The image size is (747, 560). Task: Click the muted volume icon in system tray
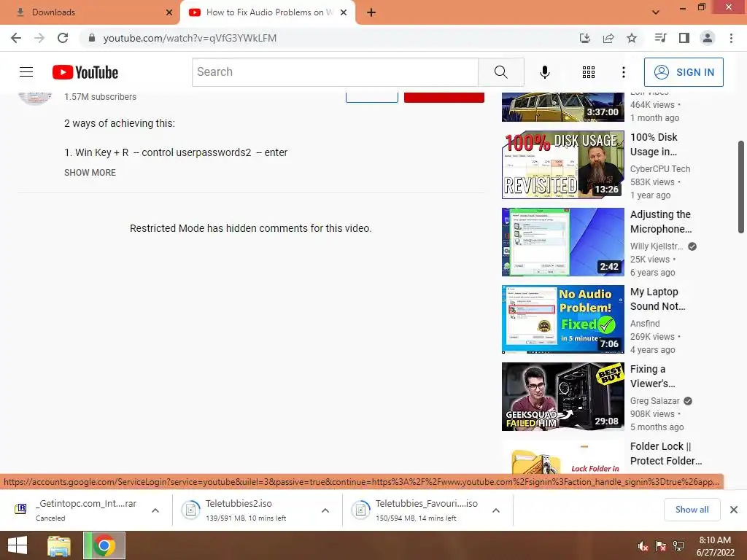coord(643,546)
